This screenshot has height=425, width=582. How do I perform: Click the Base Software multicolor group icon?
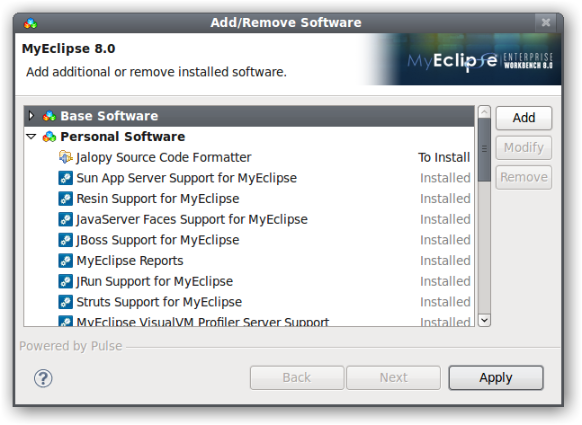click(49, 116)
